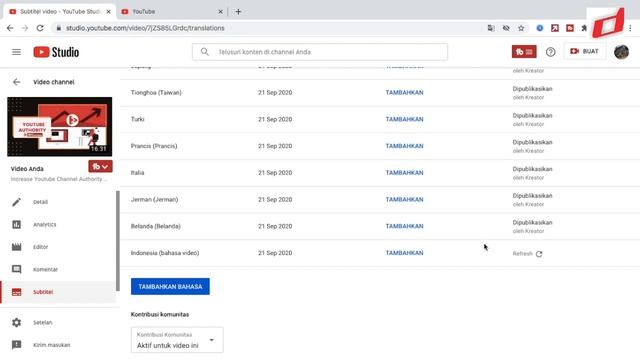Image resolution: width=640 pixels, height=360 pixels.
Task: Focus the Studio search field
Action: (x=320, y=52)
